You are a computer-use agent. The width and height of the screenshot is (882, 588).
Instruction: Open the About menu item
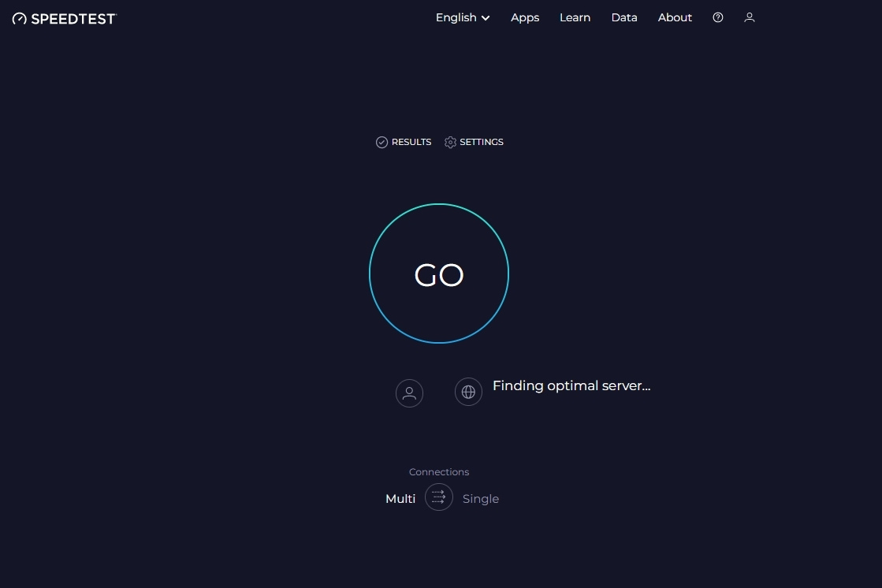click(675, 17)
